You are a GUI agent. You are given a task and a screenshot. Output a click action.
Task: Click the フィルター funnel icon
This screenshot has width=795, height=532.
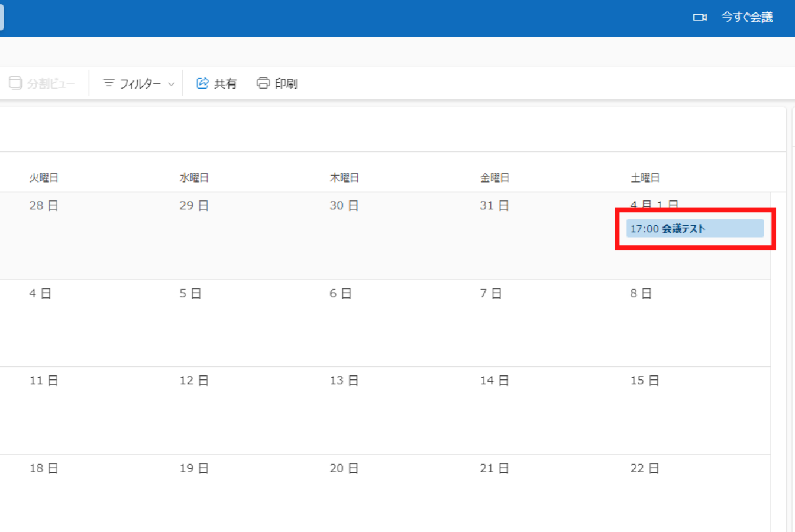tap(108, 83)
